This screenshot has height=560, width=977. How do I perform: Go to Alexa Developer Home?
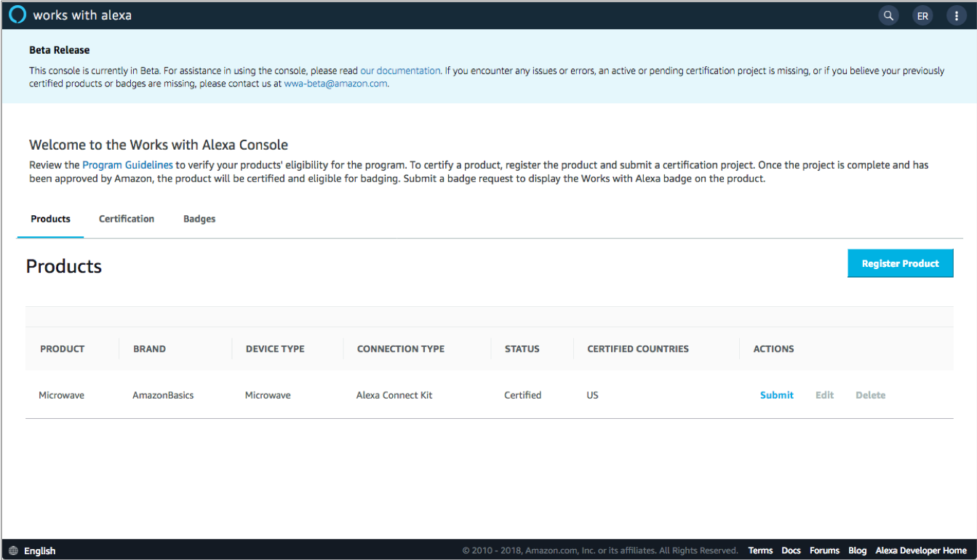921,551
